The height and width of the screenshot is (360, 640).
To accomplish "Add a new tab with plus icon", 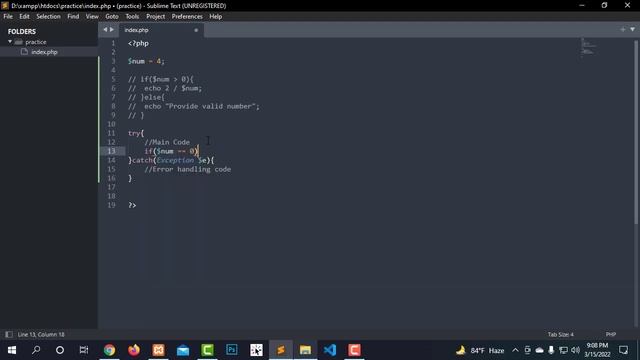I will [x=622, y=29].
